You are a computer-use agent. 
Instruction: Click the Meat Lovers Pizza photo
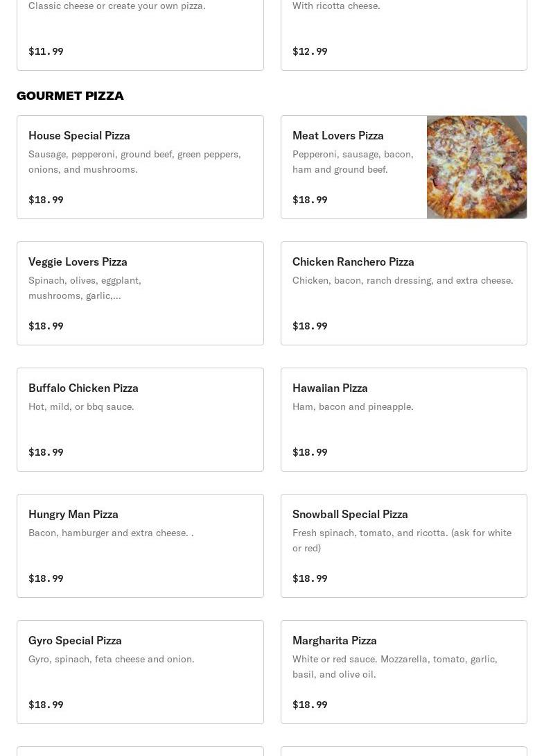click(x=477, y=167)
